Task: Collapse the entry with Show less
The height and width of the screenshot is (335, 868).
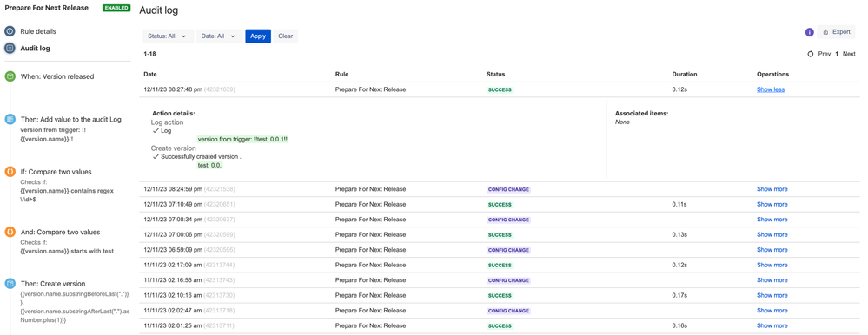Action: (771, 89)
